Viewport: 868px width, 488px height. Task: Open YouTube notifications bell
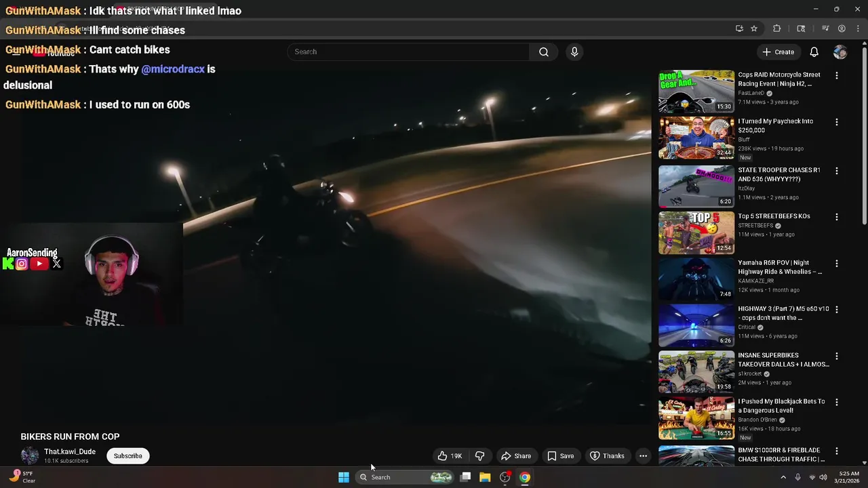tap(814, 52)
